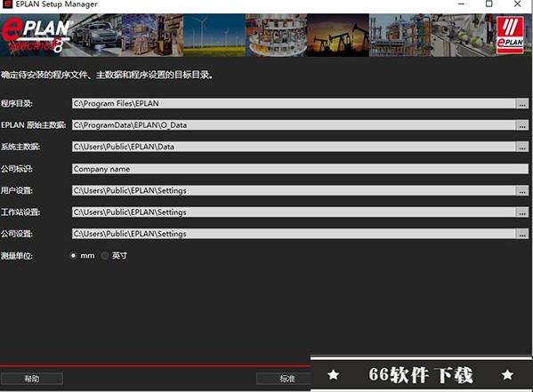533x392 pixels.
Task: Browse for the EPLAN 原始主数据 directory
Action: (522, 125)
